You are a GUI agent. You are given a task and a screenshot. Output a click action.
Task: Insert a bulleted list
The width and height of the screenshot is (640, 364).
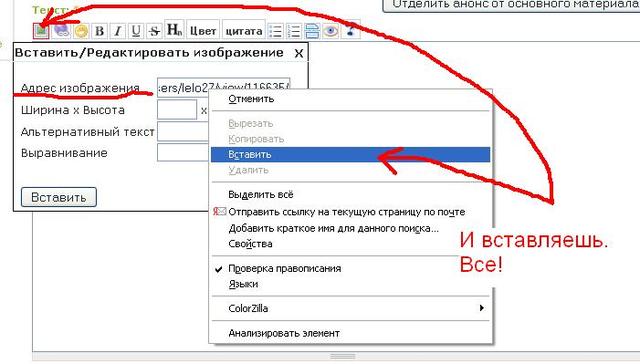(x=276, y=31)
